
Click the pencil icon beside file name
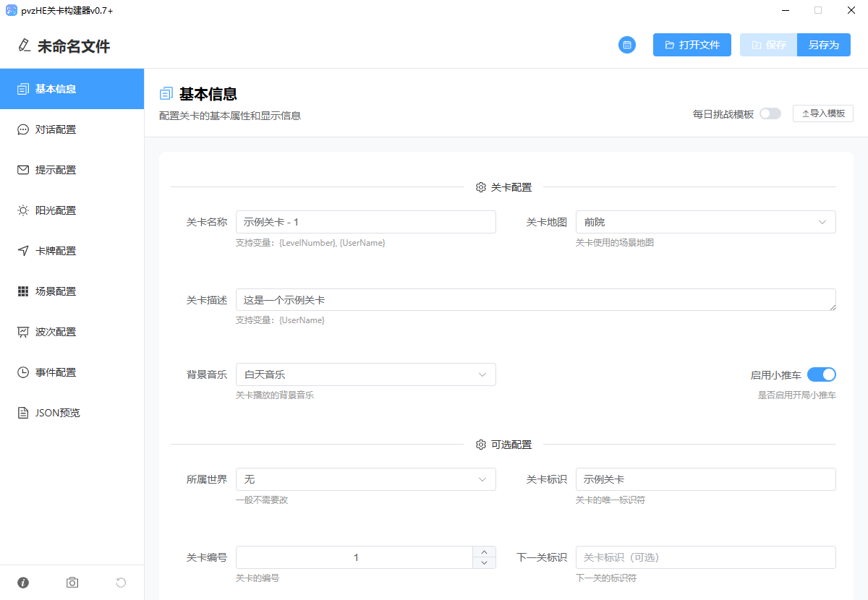click(x=25, y=46)
